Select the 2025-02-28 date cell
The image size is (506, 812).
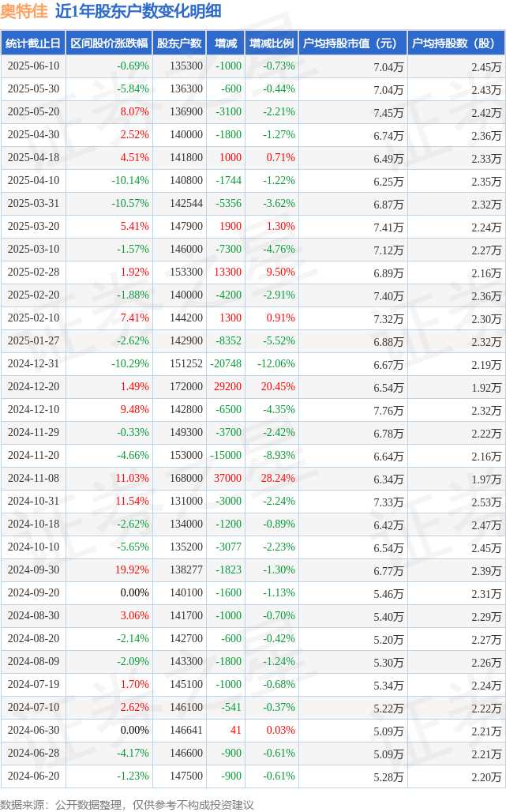pos(33,273)
